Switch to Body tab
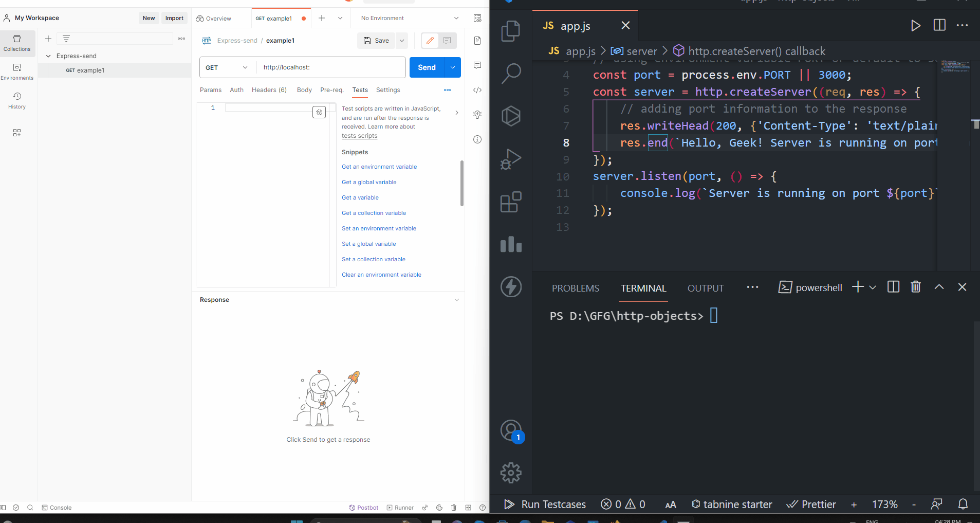Viewport: 980px width, 523px height. tap(304, 90)
